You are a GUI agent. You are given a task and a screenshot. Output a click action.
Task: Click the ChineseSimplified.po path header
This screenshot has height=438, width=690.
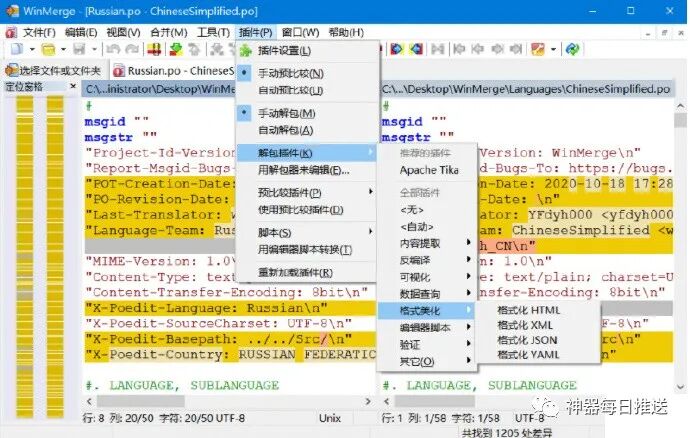coord(527,89)
